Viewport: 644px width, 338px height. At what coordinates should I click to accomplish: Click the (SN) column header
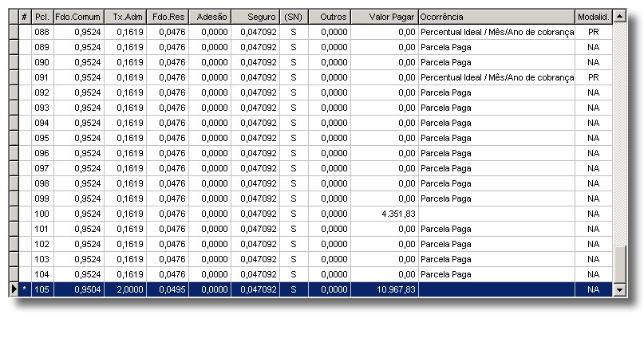click(294, 17)
